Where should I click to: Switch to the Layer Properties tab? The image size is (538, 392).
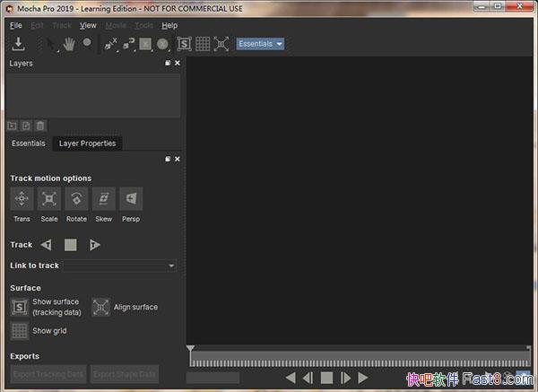pyautogui.click(x=87, y=144)
